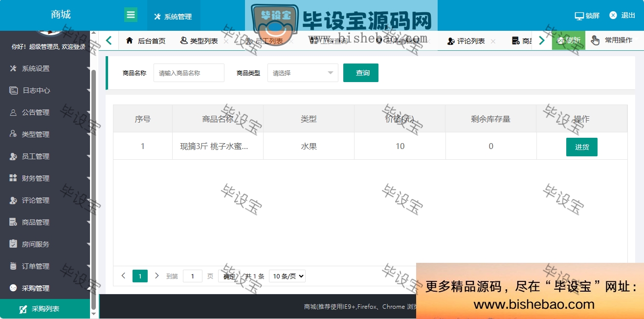Image resolution: width=644 pixels, height=319 pixels.
Task: Close the 类型列表 tab
Action: point(226,42)
